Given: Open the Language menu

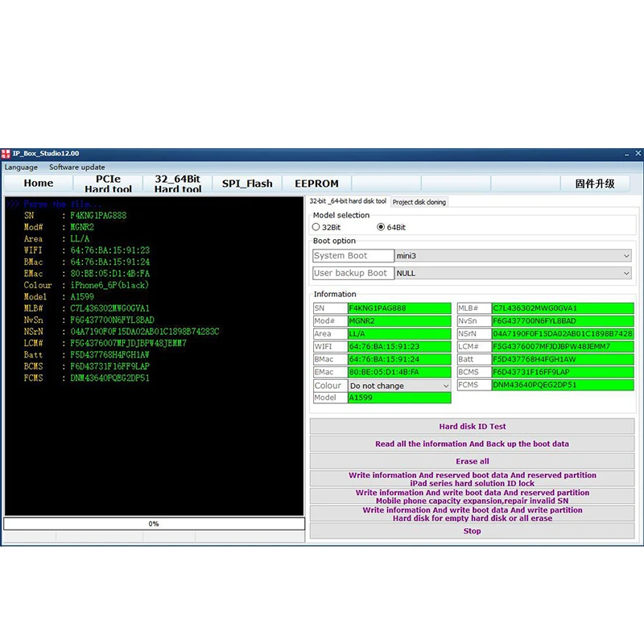Looking at the screenshot, I should pyautogui.click(x=21, y=167).
